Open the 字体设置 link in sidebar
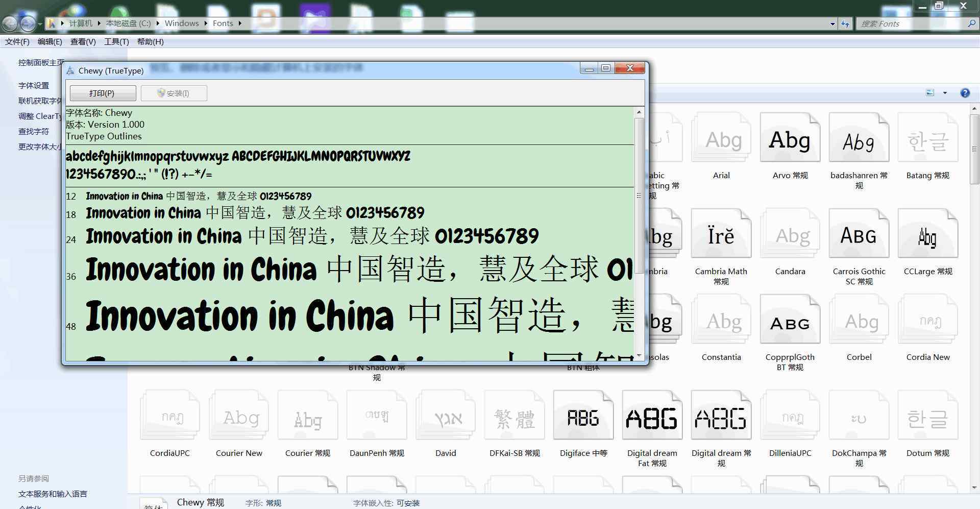980x509 pixels. click(34, 86)
